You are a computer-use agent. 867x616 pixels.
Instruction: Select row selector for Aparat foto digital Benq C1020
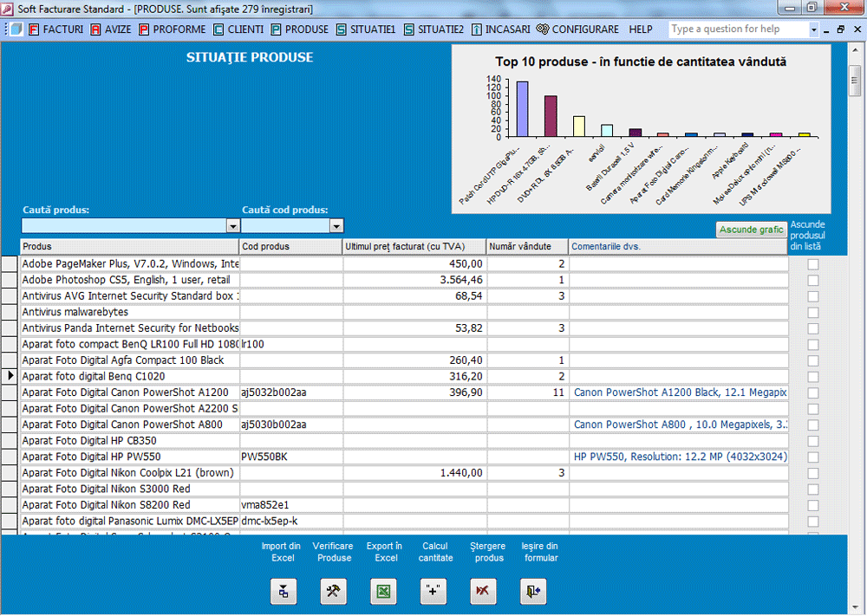pos(10,376)
